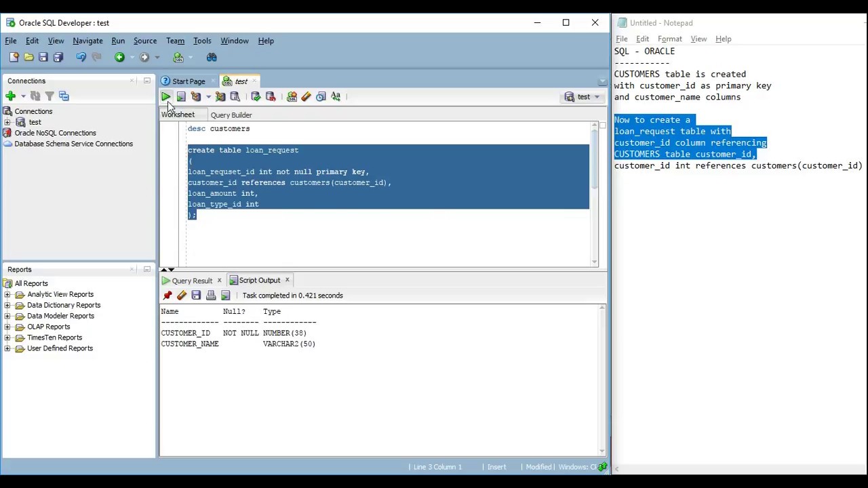Minimize the Connections panel

[146, 81]
